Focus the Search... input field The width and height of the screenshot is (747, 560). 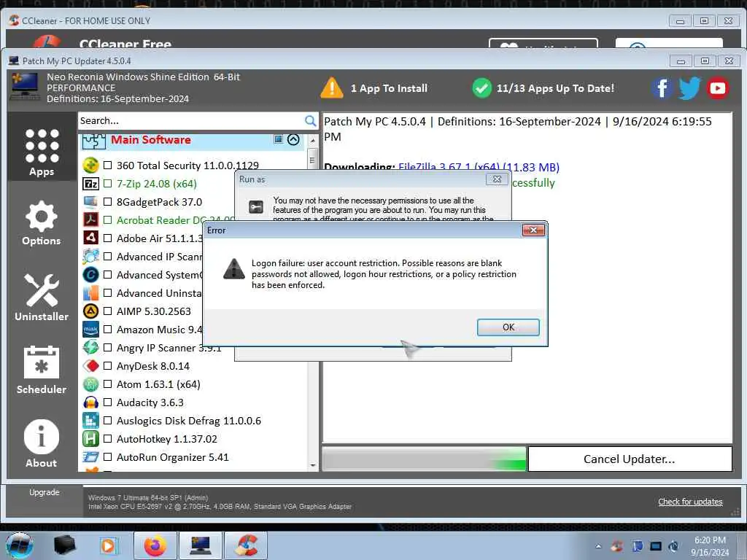pos(190,121)
